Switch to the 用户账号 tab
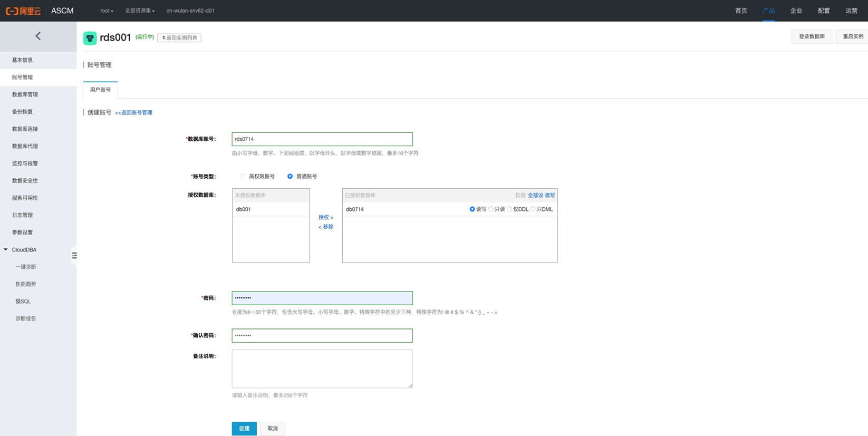The image size is (868, 436). 100,90
